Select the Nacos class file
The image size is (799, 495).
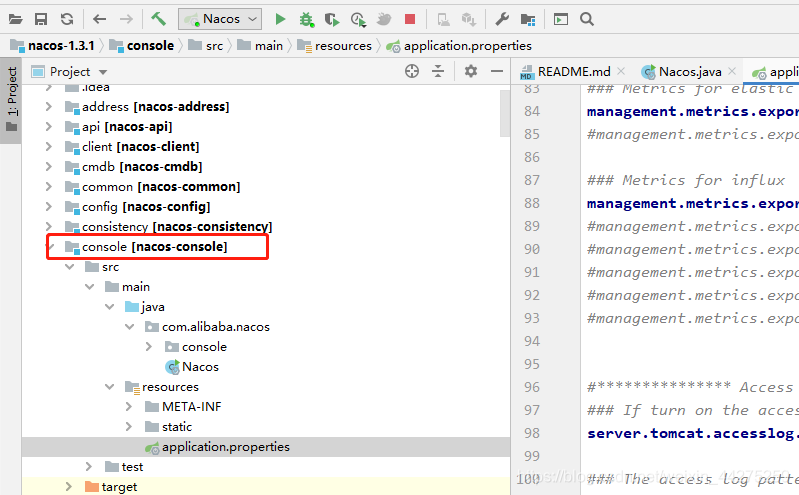click(x=200, y=367)
